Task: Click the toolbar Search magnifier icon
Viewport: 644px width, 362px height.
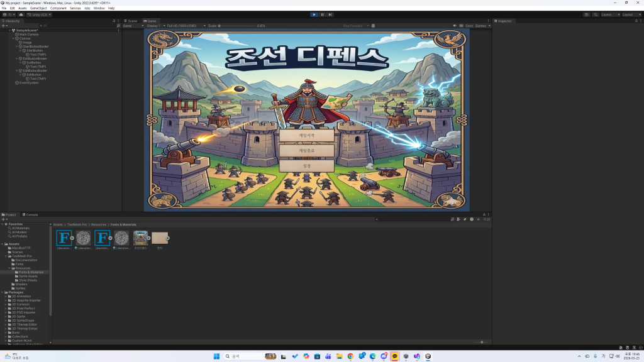Action: [x=594, y=14]
